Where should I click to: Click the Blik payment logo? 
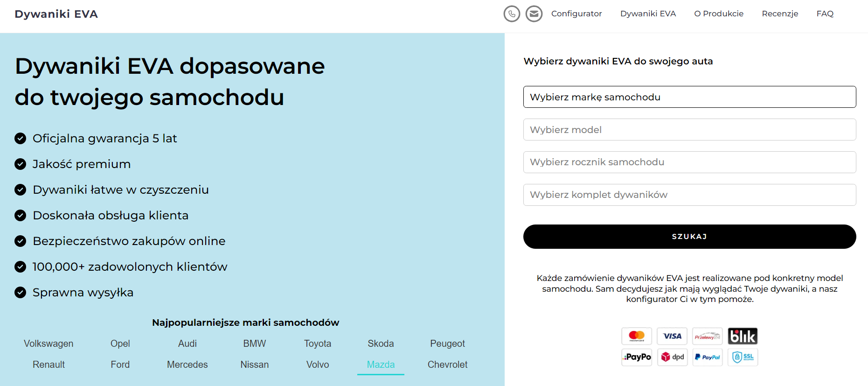coord(743,336)
